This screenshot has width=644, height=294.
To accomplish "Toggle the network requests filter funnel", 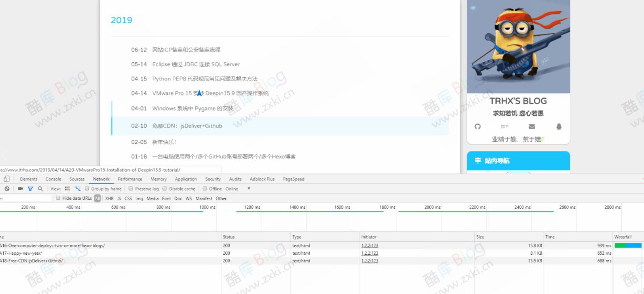I will 30,188.
